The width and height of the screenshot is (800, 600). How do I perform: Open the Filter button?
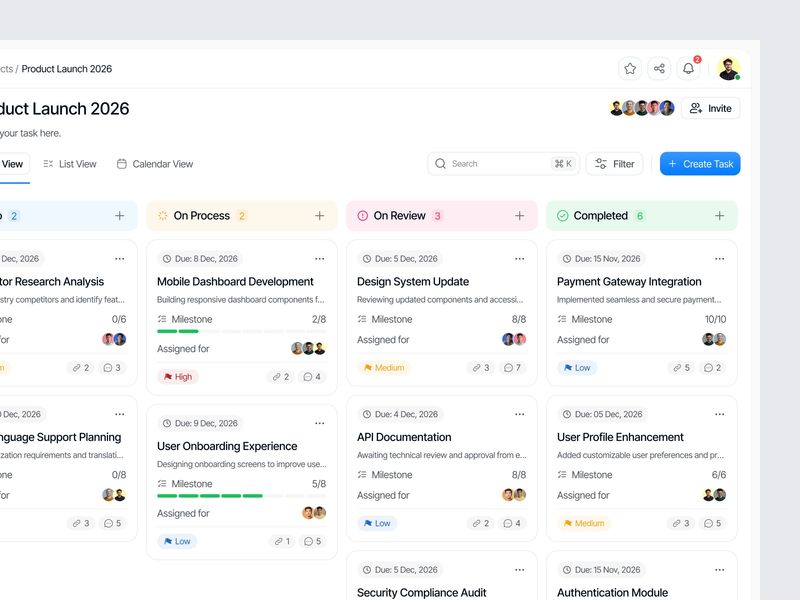pos(615,164)
